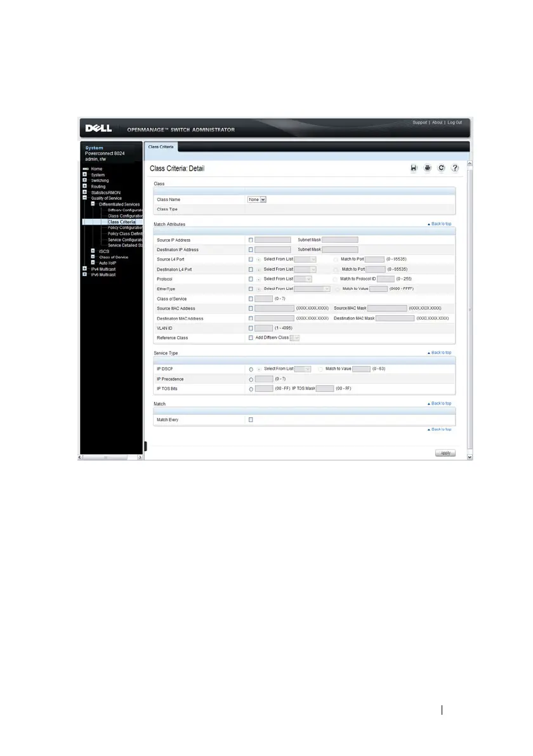
Task: Click the Log Out link
Action: [454, 122]
